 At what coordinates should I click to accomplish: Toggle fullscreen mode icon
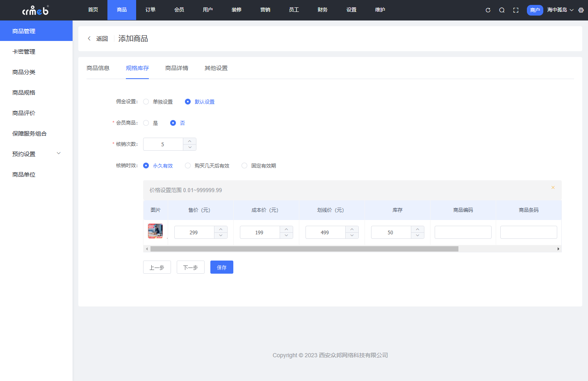[x=516, y=10]
